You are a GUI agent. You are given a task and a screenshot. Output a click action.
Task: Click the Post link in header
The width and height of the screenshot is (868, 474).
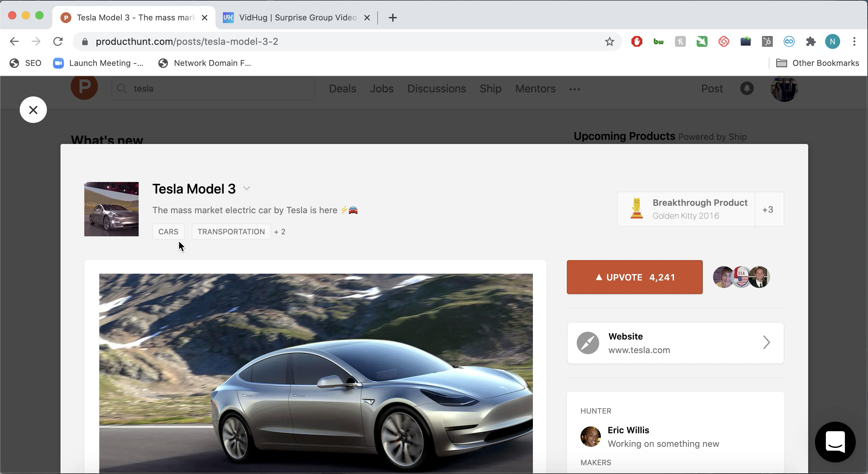712,89
